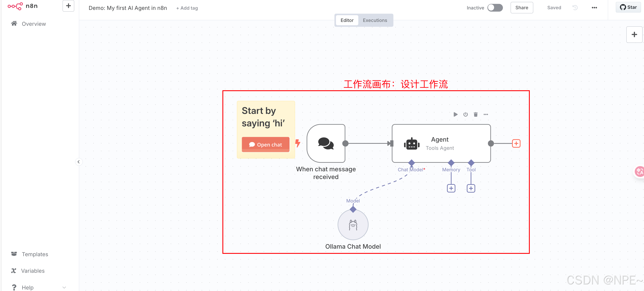
Task: Add a Memory sub-node with plus
Action: (x=451, y=188)
